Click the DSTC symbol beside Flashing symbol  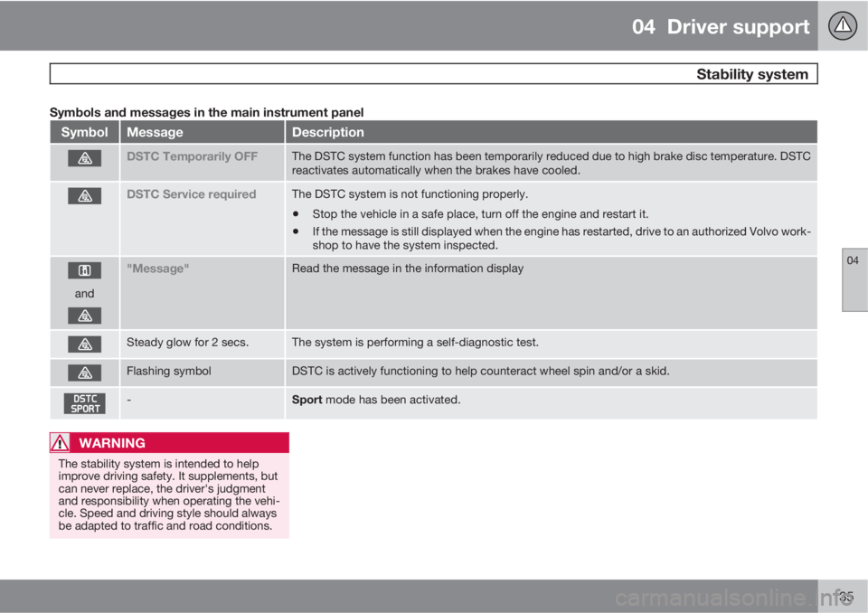[x=85, y=373]
